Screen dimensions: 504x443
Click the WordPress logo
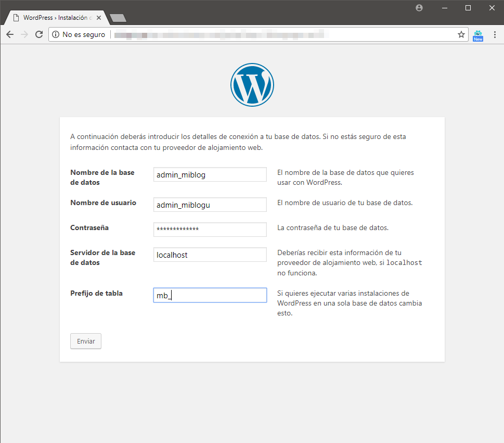252,85
